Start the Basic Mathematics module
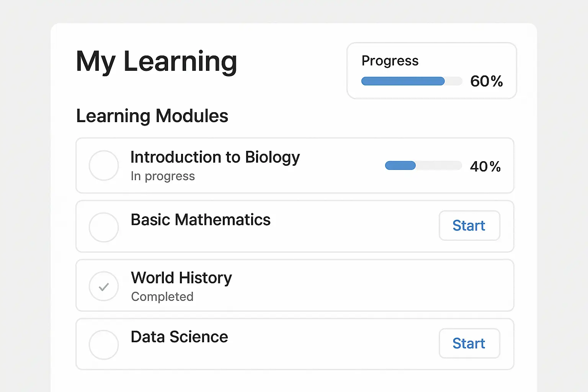This screenshot has height=392, width=588. pos(469,226)
